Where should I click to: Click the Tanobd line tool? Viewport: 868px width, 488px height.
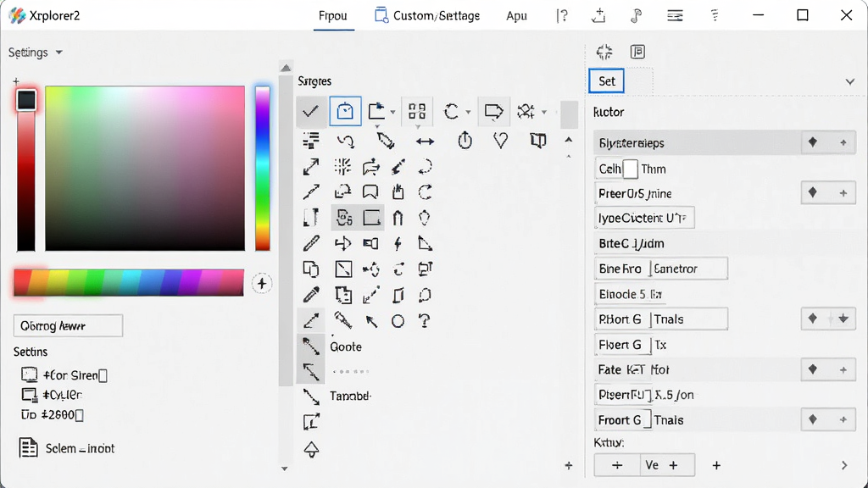tap(310, 396)
